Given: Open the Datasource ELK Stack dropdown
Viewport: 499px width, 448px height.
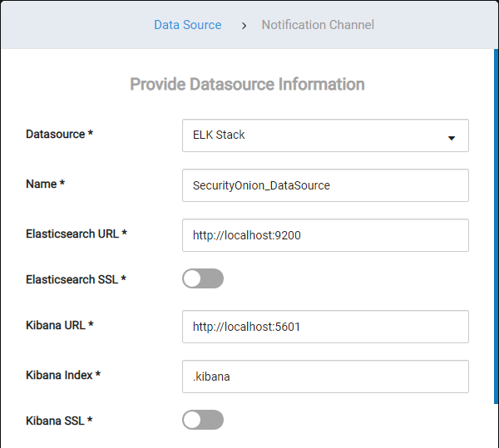Looking at the screenshot, I should (x=325, y=135).
